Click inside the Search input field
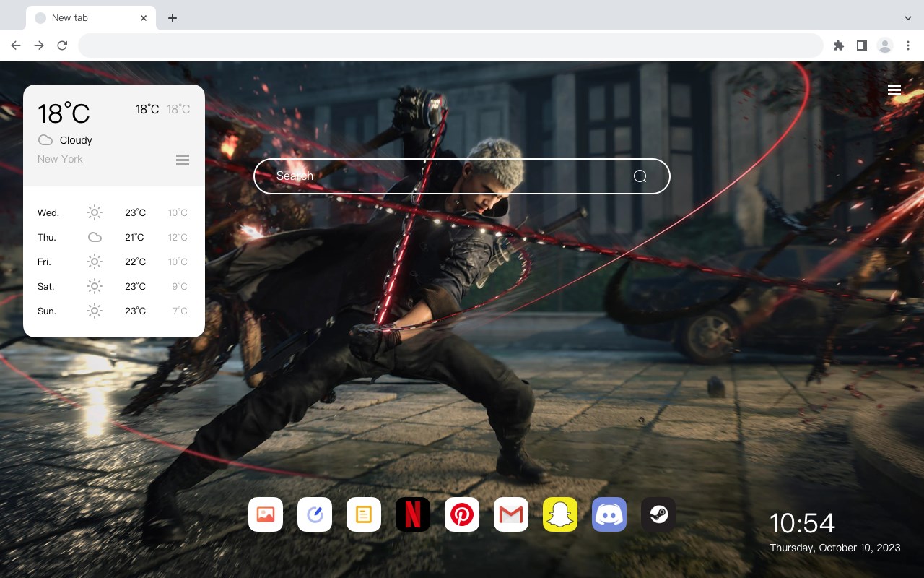The width and height of the screenshot is (924, 578). [x=462, y=176]
